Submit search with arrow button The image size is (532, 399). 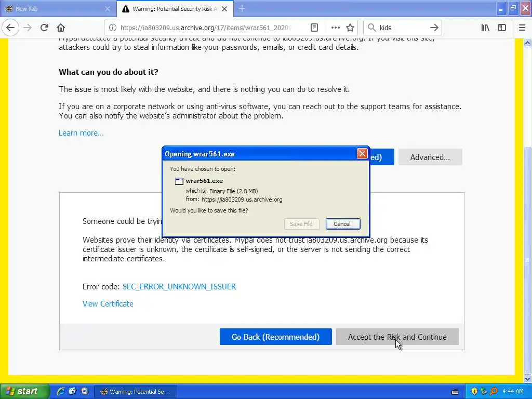pyautogui.click(x=434, y=28)
